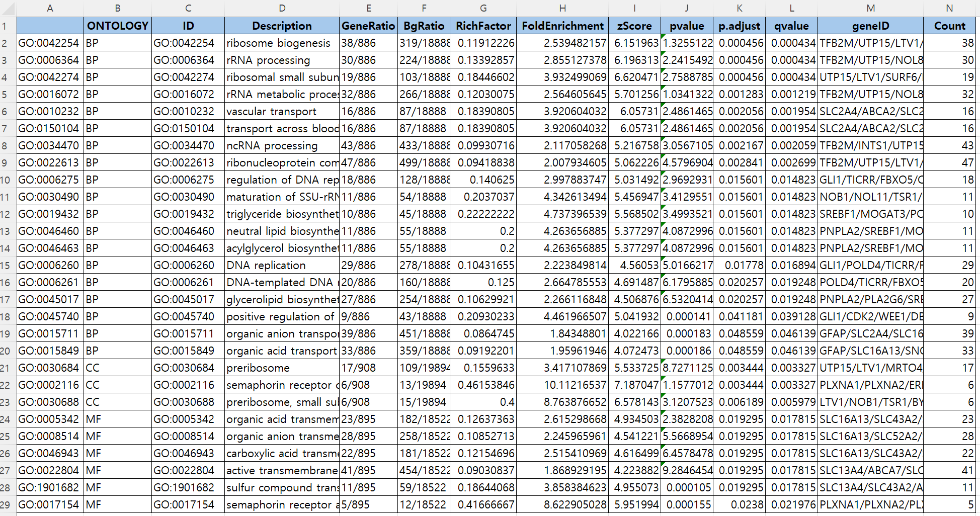Image resolution: width=980 pixels, height=516 pixels.
Task: Select the entire row 15 via row header
Action: [x=6, y=266]
